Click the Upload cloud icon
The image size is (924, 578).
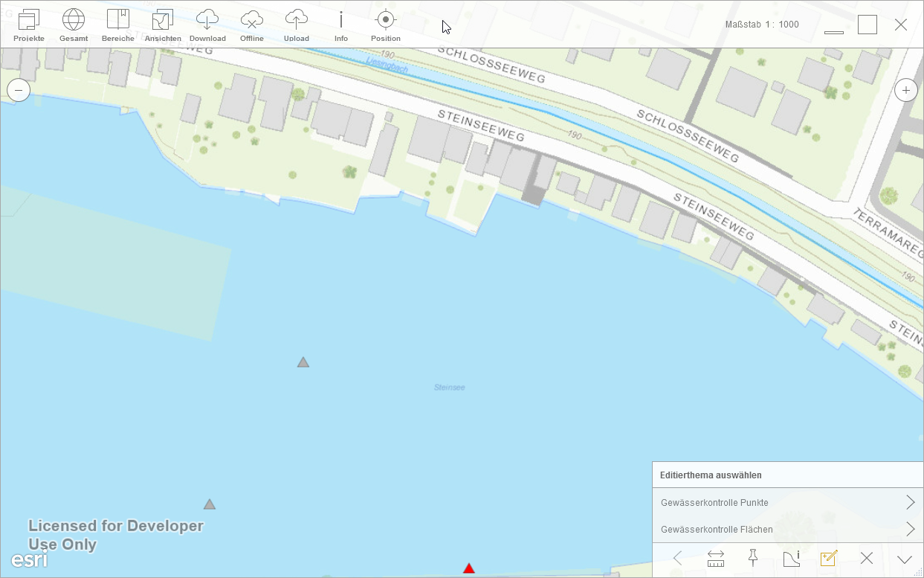(x=297, y=25)
